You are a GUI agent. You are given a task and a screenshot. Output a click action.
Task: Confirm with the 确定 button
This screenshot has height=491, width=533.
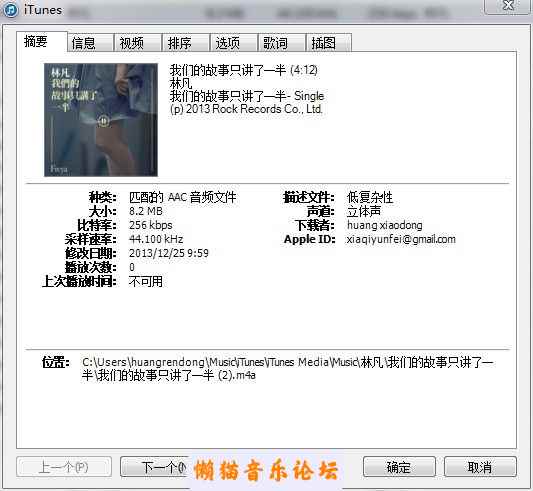399,467
